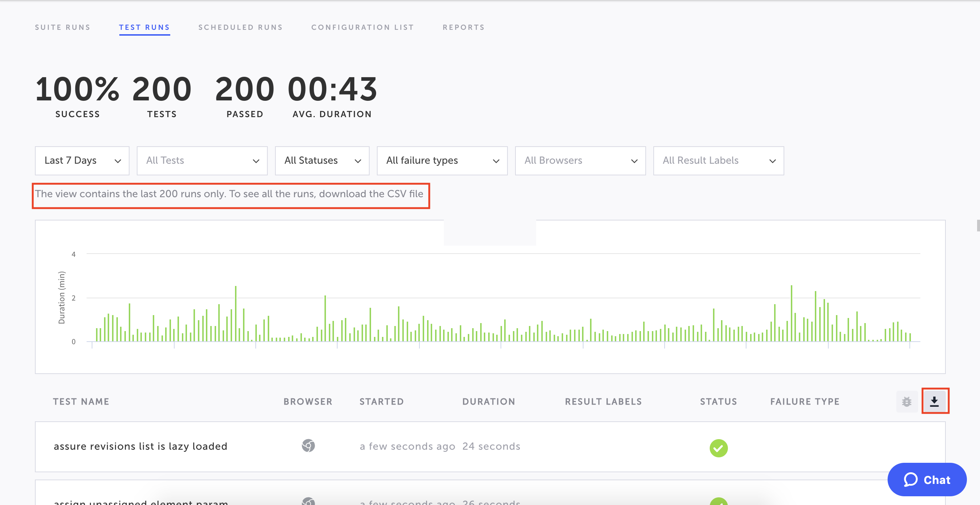Screen dimensions: 980x505
Task: Open the 'assure revisions list is lazy loaded' test
Action: point(140,446)
